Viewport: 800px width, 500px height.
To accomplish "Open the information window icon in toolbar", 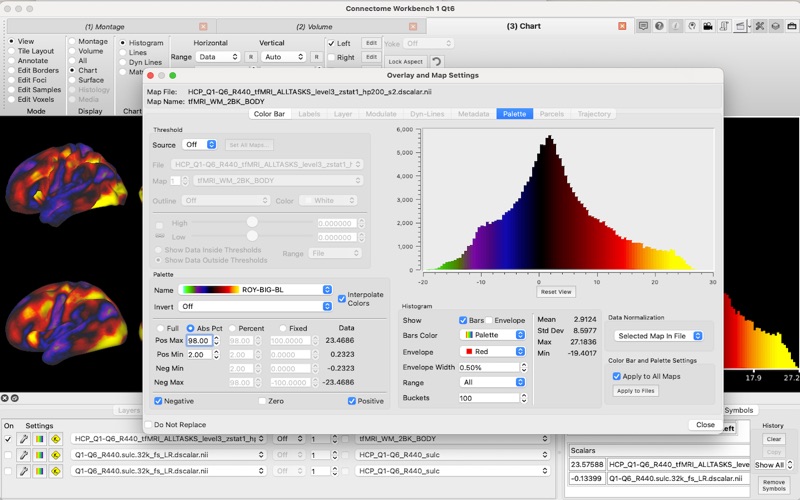I will coord(676,26).
